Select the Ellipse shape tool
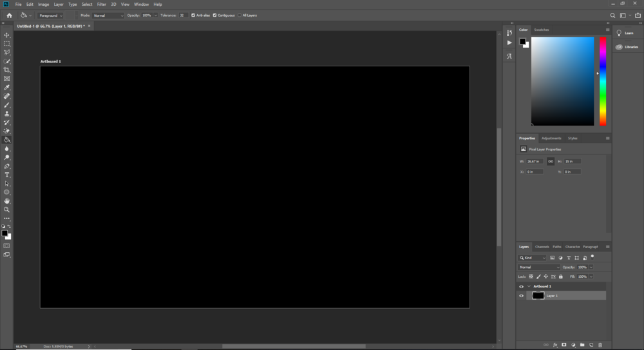This screenshot has width=644, height=350. pos(6,192)
